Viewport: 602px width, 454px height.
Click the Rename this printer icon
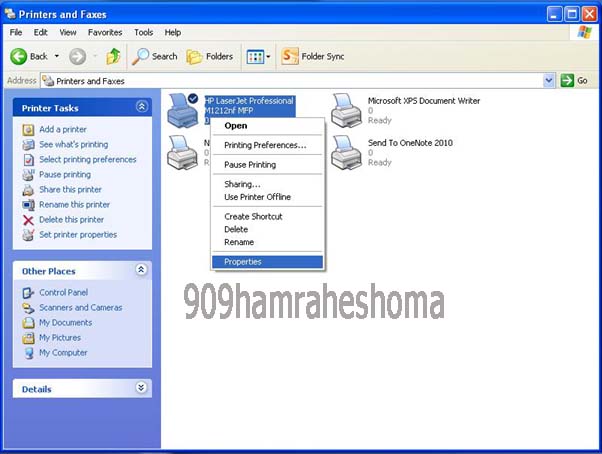28,205
